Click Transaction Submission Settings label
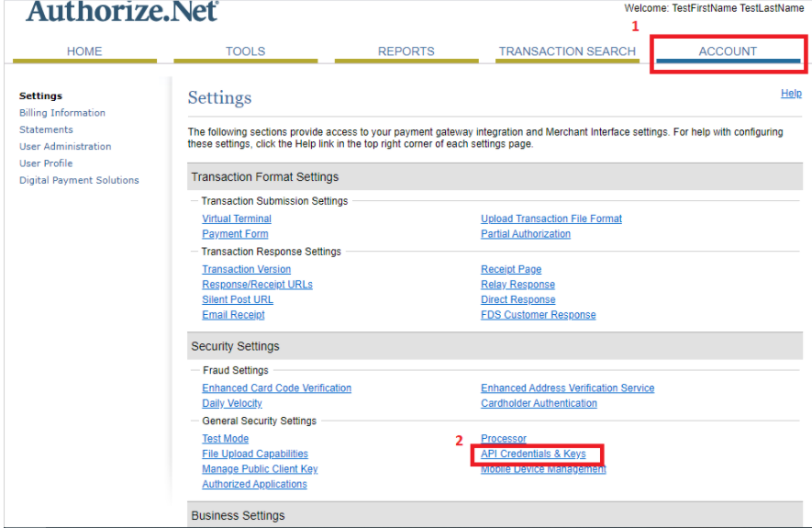The image size is (812, 528). pyautogui.click(x=274, y=201)
